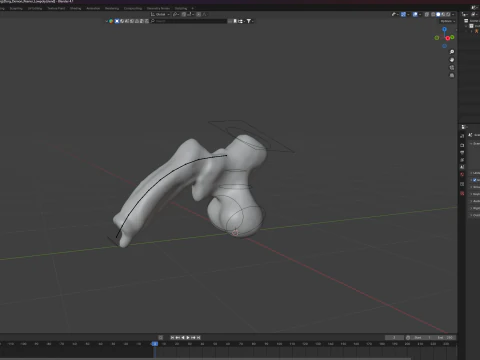Toggle viewport gizmos display
480x360 pixels.
(403, 14)
